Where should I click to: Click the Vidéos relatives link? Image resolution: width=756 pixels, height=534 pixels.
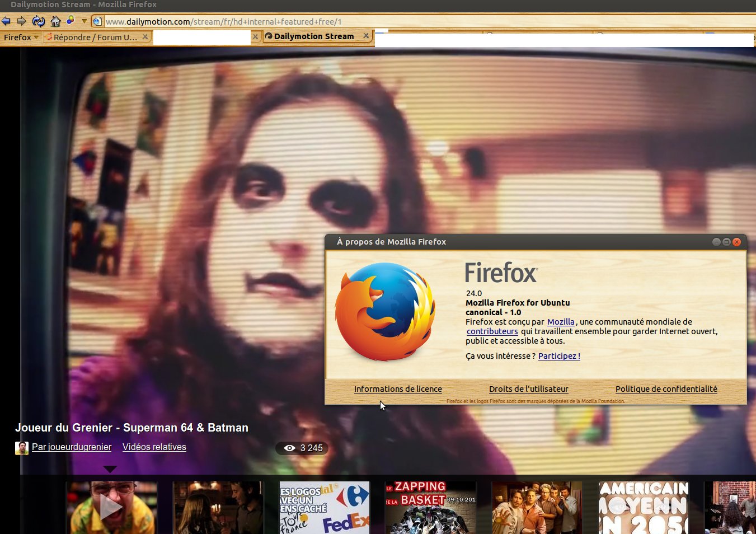154,447
